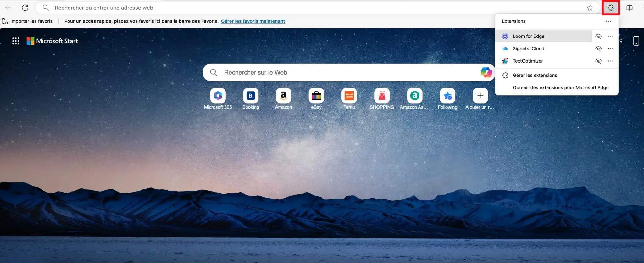Open the Microsoft Start apps grid
This screenshot has width=644, height=263.
tap(16, 41)
